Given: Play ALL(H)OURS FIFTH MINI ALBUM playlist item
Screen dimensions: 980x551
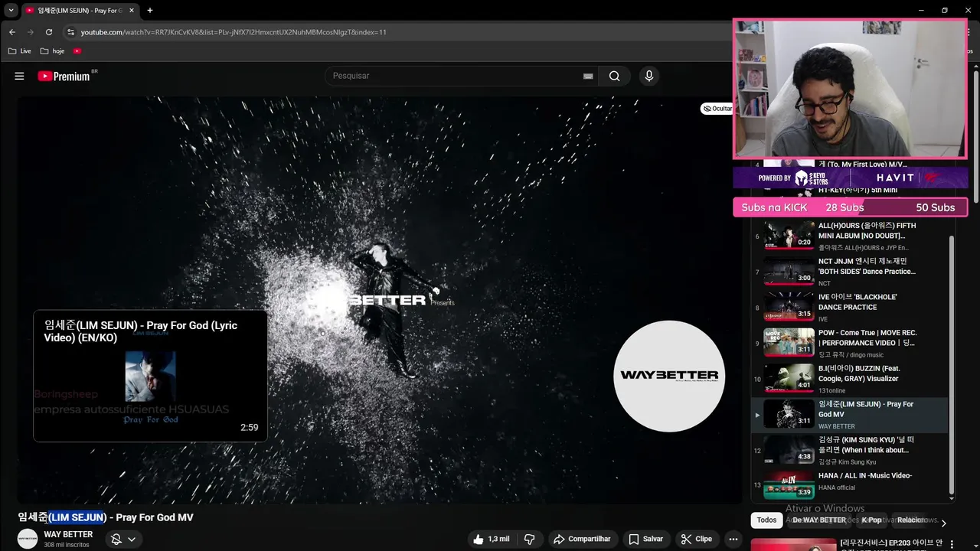Looking at the screenshot, I should 850,236.
